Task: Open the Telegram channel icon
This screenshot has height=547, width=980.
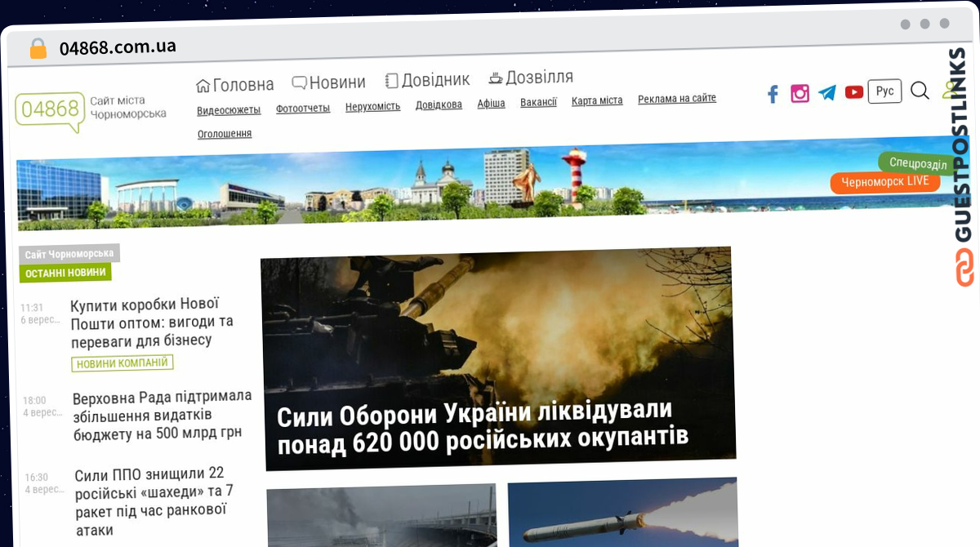Action: click(x=827, y=92)
